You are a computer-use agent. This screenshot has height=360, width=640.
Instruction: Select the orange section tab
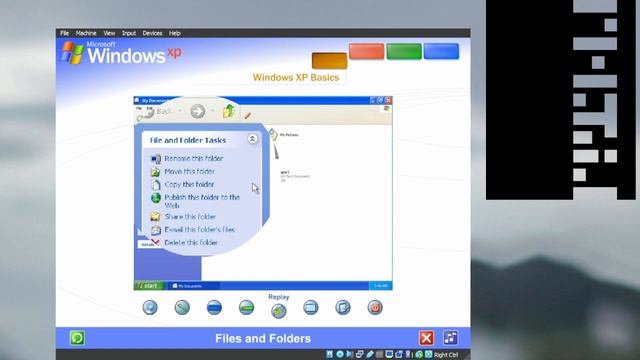329,60
